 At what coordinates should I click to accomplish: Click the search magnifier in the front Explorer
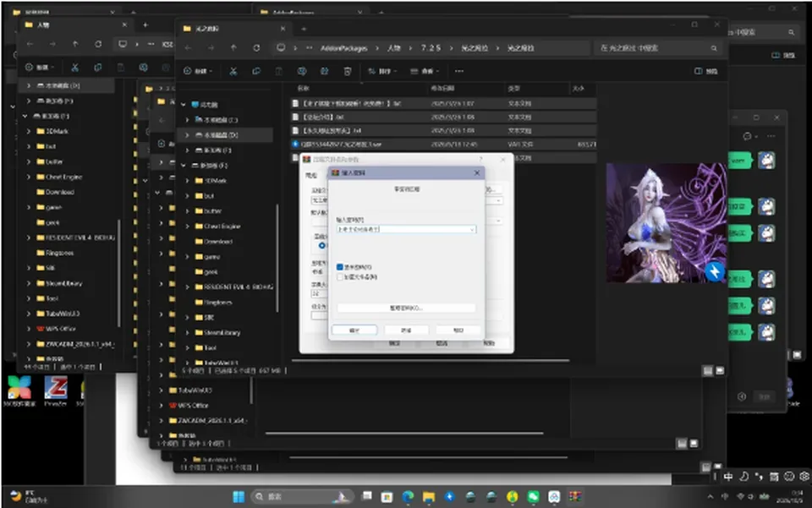(x=714, y=48)
